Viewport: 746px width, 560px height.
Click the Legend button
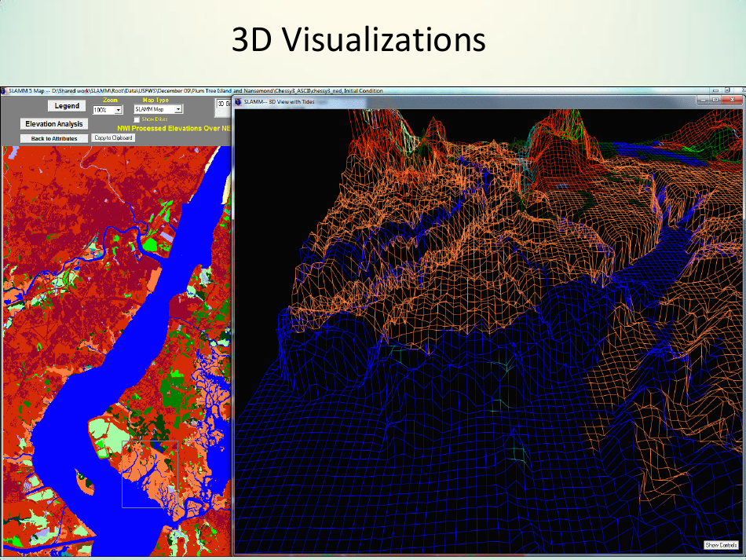point(66,106)
